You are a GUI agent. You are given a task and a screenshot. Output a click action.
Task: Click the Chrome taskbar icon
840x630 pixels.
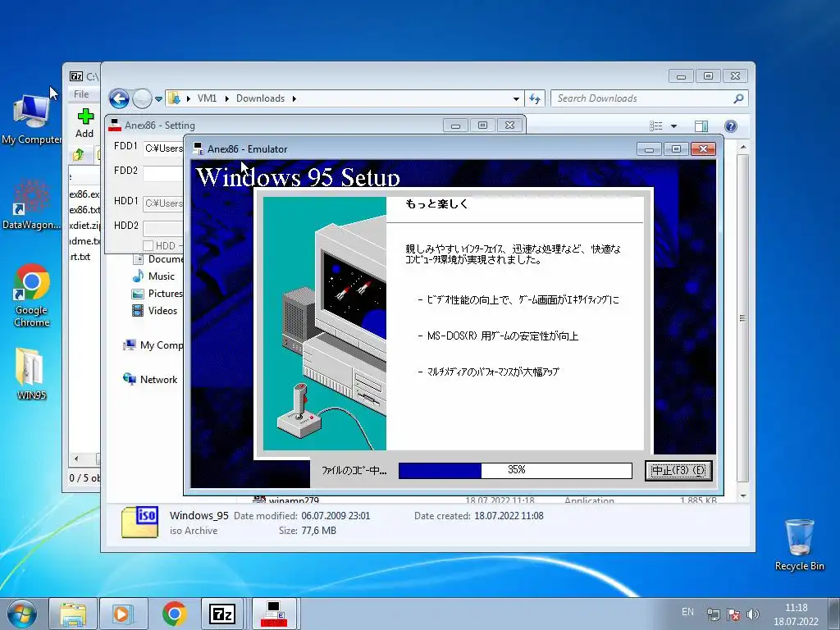click(174, 614)
